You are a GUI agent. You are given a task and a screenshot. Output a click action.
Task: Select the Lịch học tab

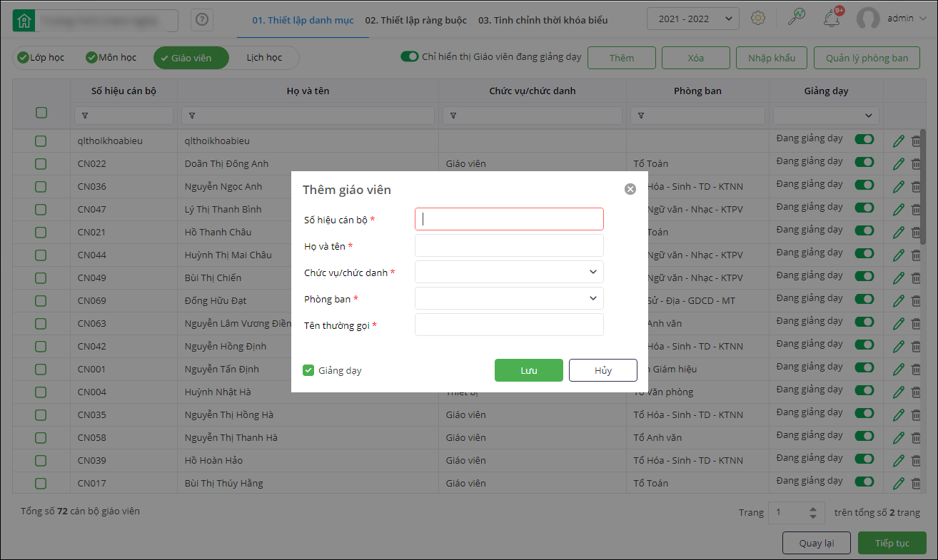[x=264, y=58]
